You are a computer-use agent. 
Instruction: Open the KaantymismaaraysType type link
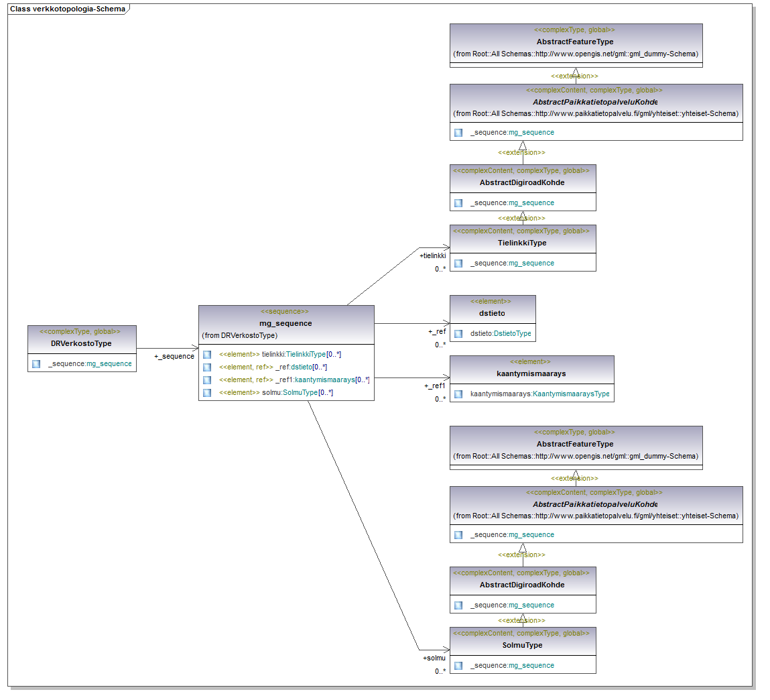point(571,394)
